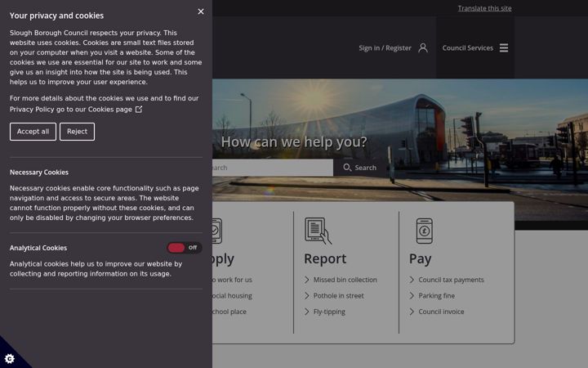Image resolution: width=588 pixels, height=368 pixels.
Task: Click the Search button
Action: 359,168
